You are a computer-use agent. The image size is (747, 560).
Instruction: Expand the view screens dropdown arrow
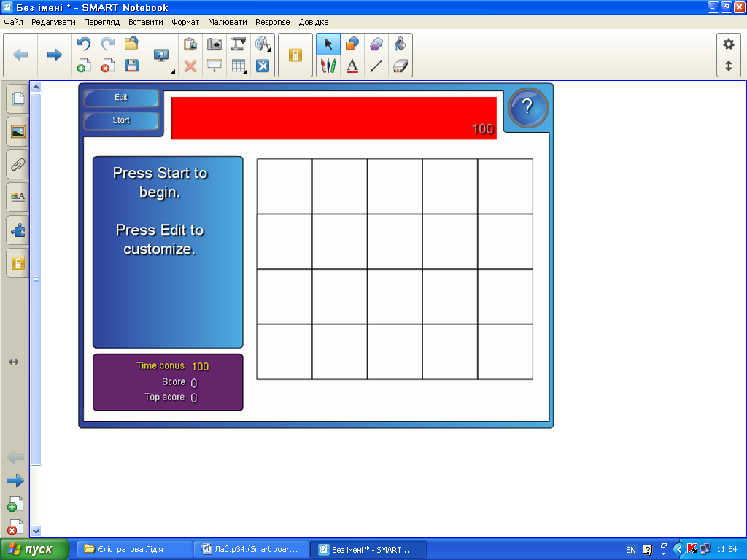click(x=173, y=71)
